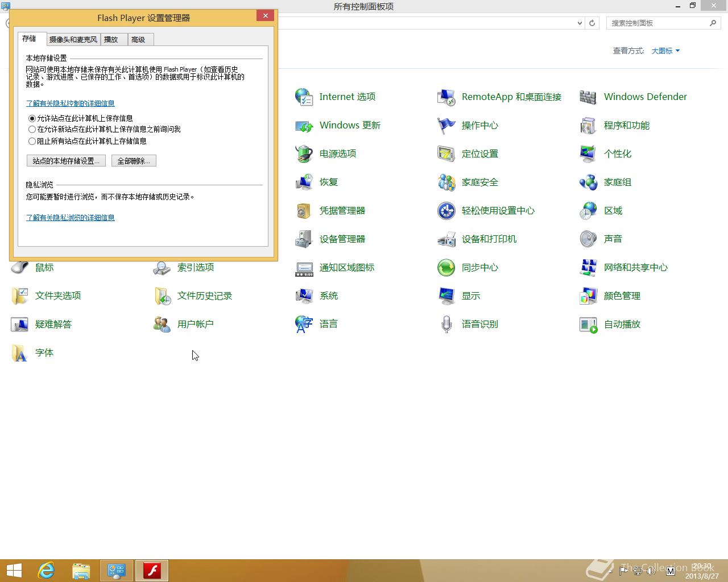Refresh the control panel address bar
Viewport: 728px width, 582px height.
[592, 23]
